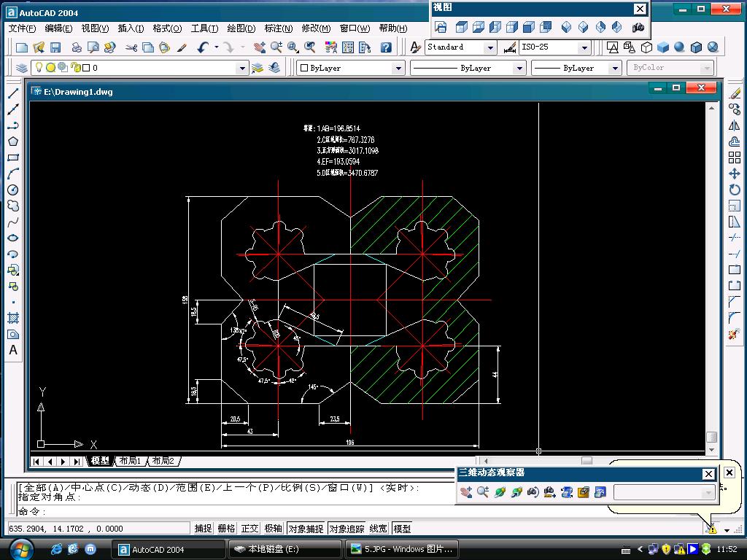Select the Arc draw tool
The image size is (747, 560).
[13, 174]
